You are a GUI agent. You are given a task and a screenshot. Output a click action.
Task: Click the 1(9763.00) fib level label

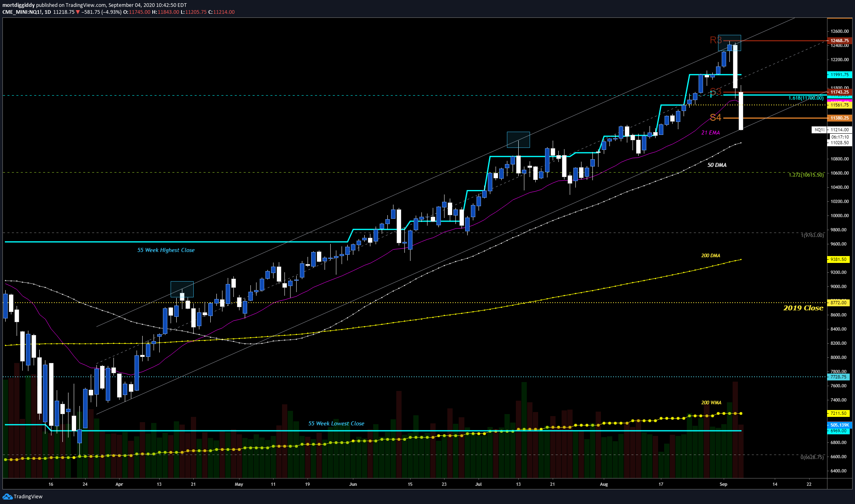812,235
